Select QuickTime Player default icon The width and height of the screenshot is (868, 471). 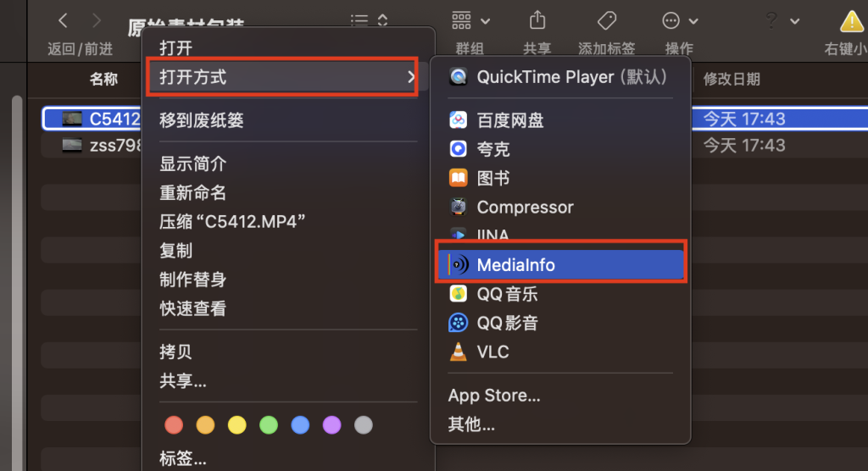(x=459, y=77)
